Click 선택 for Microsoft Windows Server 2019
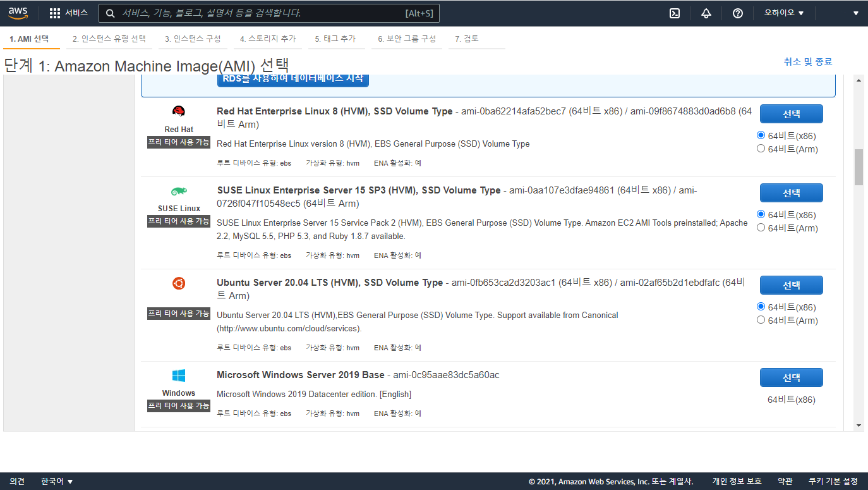Viewport: 868px width, 490px height. pos(792,377)
